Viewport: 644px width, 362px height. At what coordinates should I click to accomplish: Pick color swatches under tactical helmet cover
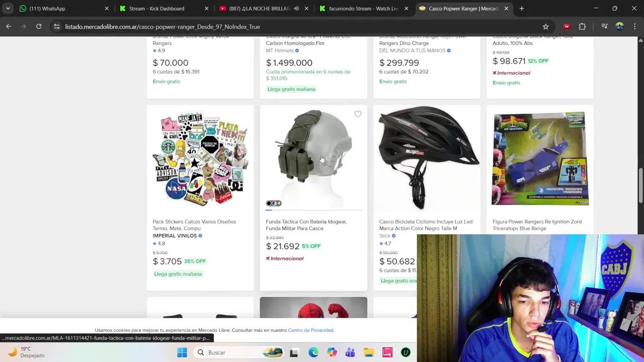pos(274,203)
